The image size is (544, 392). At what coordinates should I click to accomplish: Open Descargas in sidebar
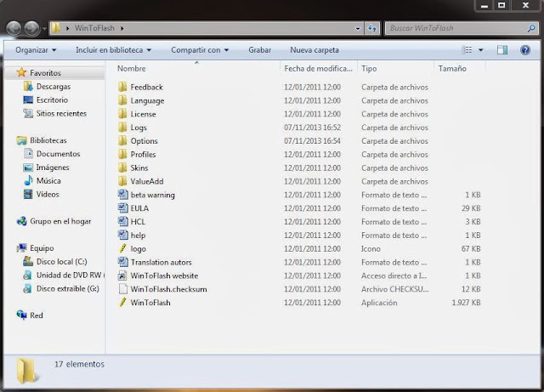(x=54, y=87)
